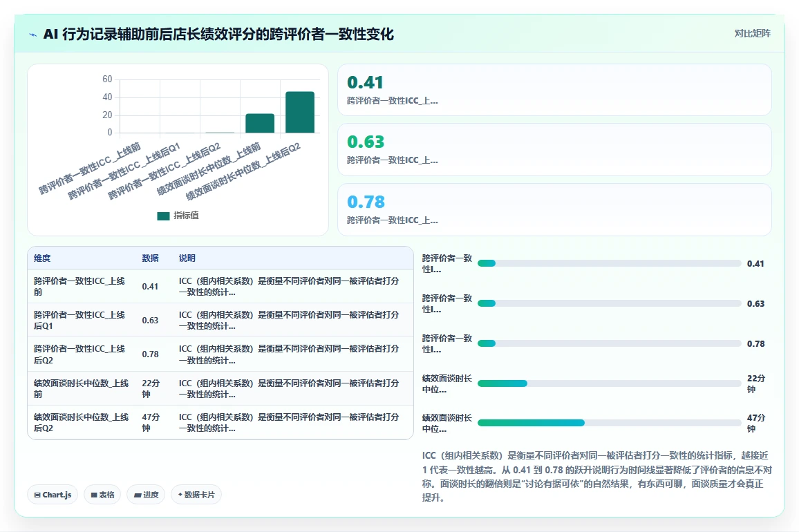Click the y-axis label 60
799x532 pixels.
click(107, 79)
